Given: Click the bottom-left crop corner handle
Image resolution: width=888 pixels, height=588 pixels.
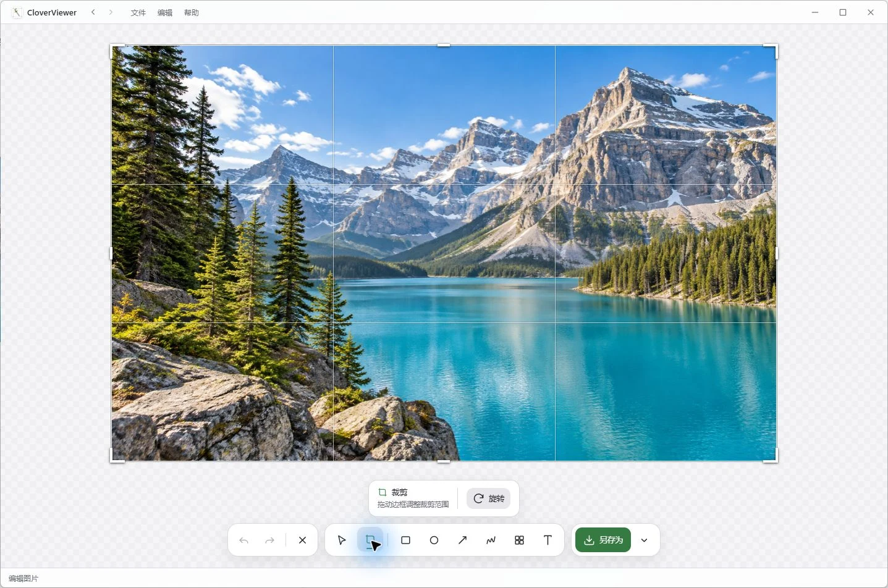Looking at the screenshot, I should (114, 458).
